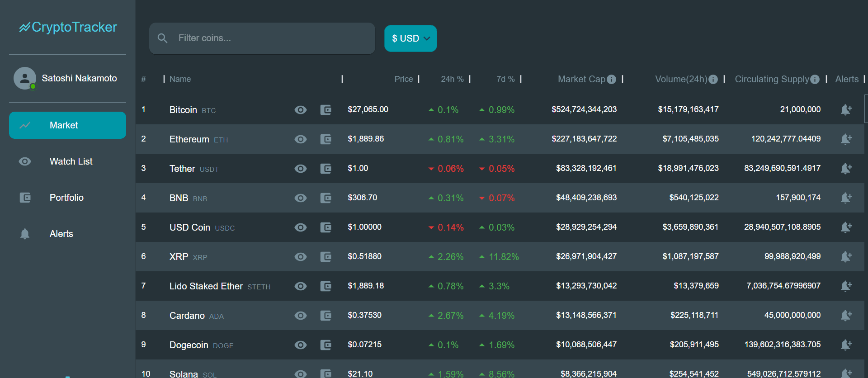
Task: Sort table by rank # column
Action: pos(143,79)
